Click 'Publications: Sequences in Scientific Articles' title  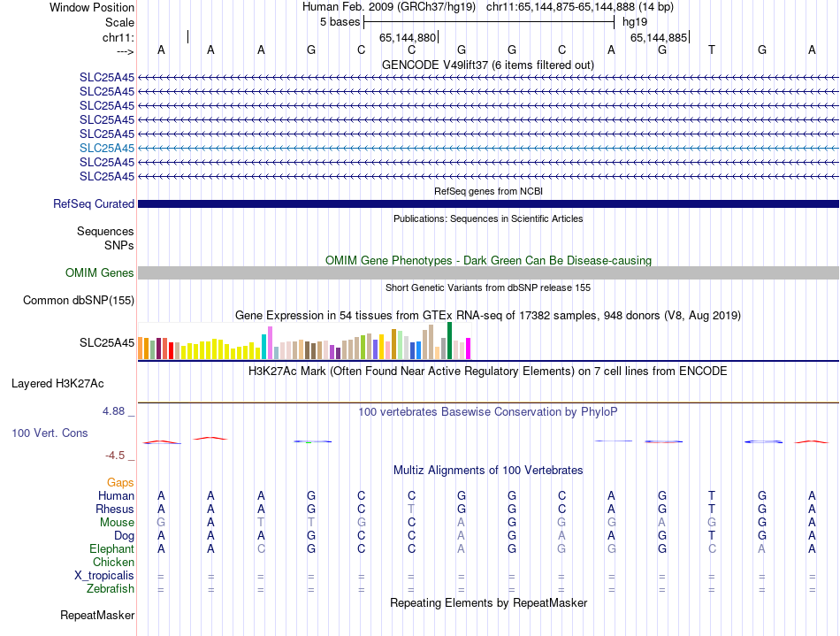click(x=488, y=218)
